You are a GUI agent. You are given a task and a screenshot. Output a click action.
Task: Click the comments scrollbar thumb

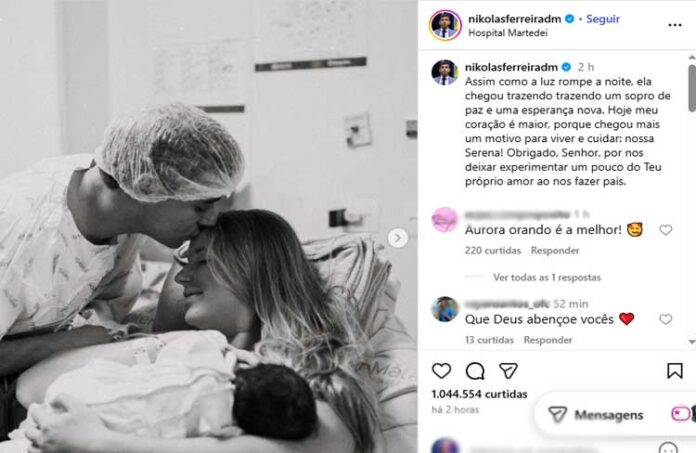click(692, 88)
